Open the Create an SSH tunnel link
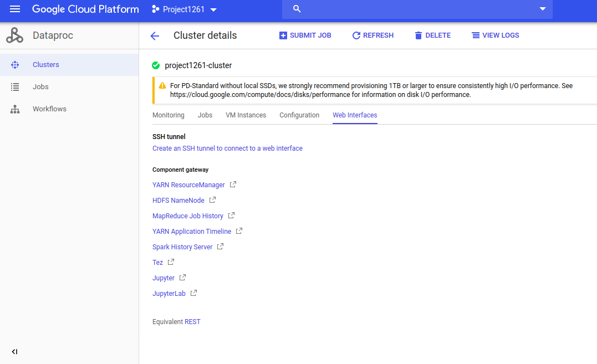This screenshot has width=597, height=364. 227,148
